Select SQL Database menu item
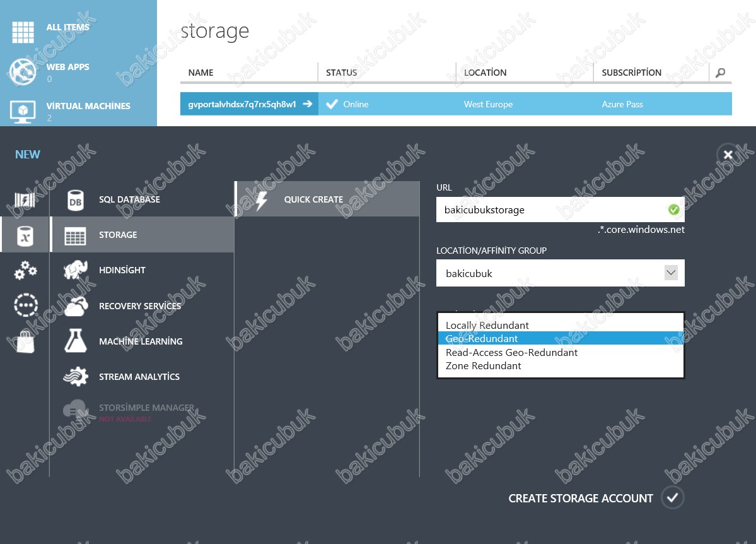756x544 pixels. 142,199
